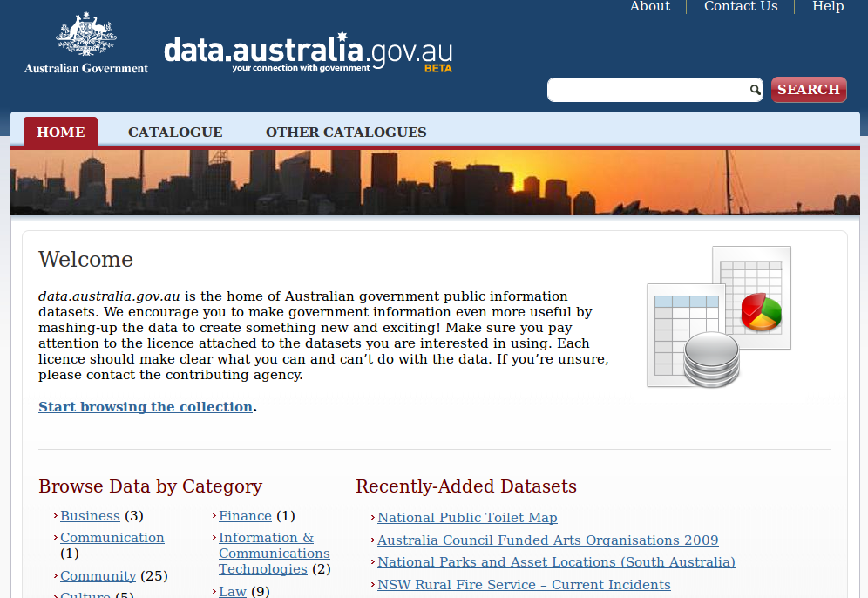Screen dimensions: 868x598
Task: Follow the Start browsing the collection link
Action: pyautogui.click(x=146, y=407)
